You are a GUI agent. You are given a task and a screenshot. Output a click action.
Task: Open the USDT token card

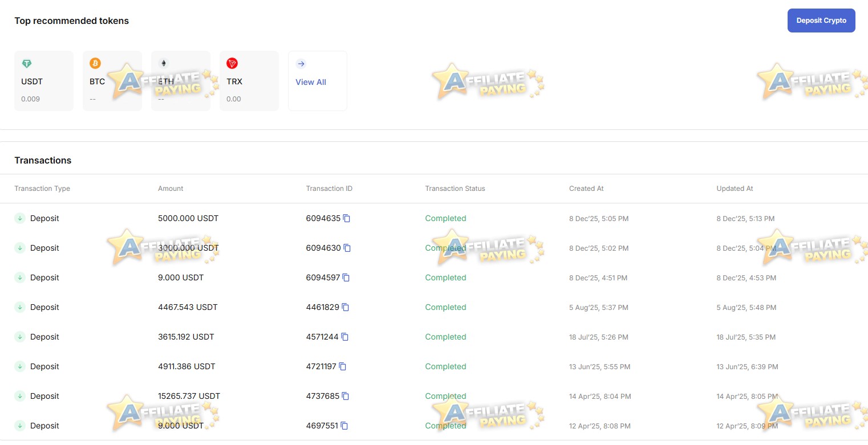click(x=44, y=81)
